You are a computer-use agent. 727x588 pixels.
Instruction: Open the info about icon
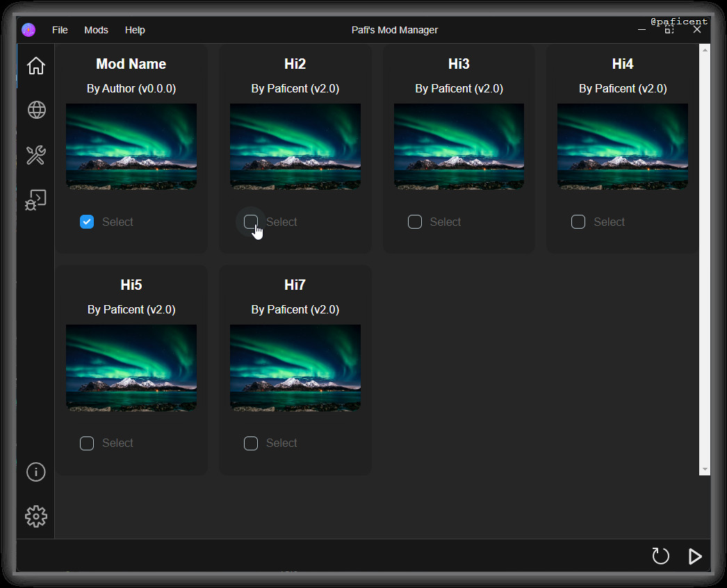pos(35,472)
